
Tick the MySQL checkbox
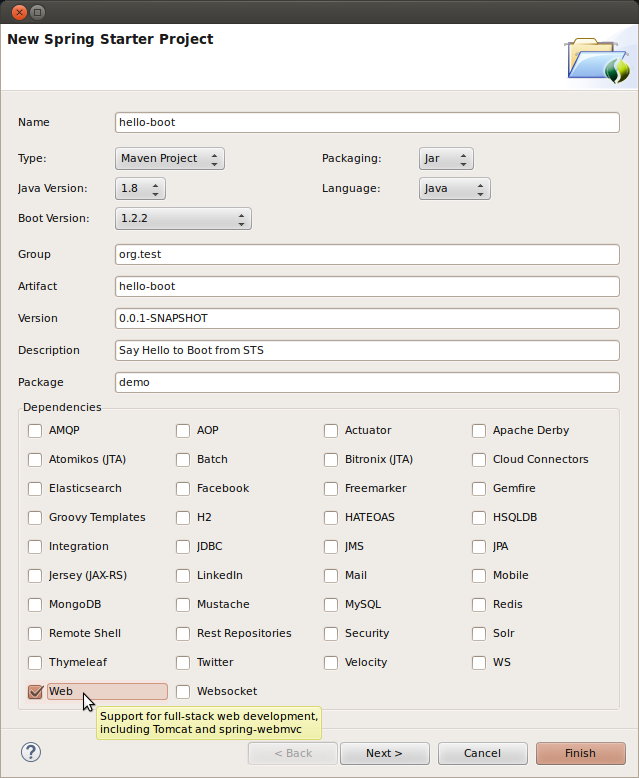point(331,605)
